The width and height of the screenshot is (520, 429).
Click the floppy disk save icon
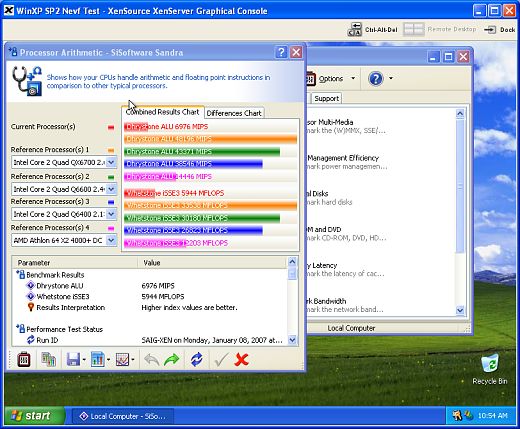(x=73, y=360)
